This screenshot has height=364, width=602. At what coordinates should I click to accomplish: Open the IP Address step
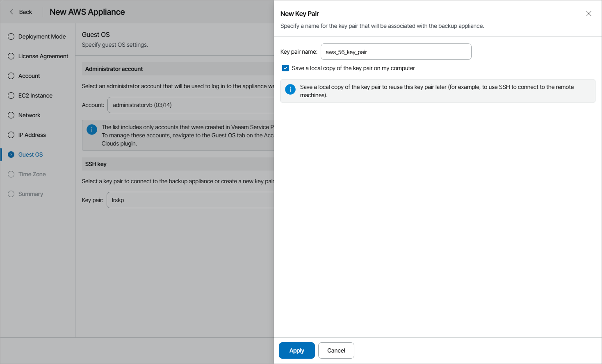pyautogui.click(x=32, y=135)
